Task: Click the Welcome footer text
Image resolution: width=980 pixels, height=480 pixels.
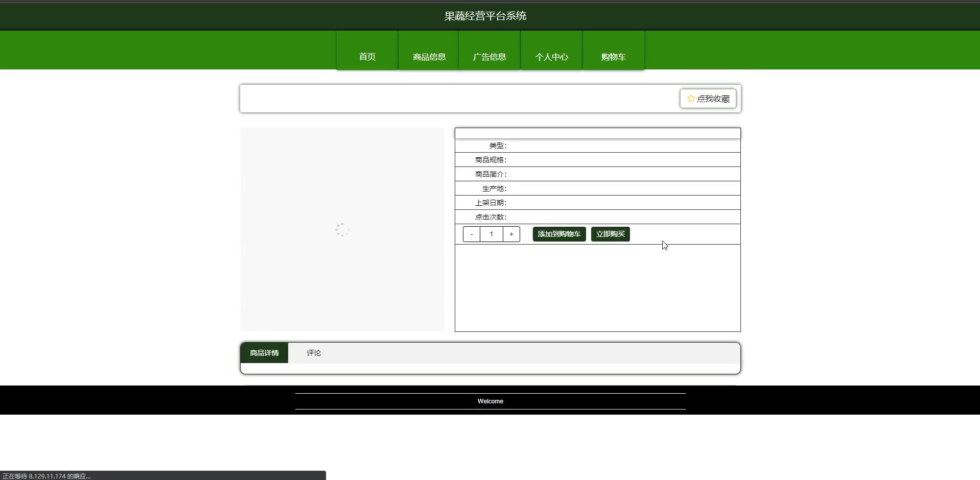Action: coord(490,401)
